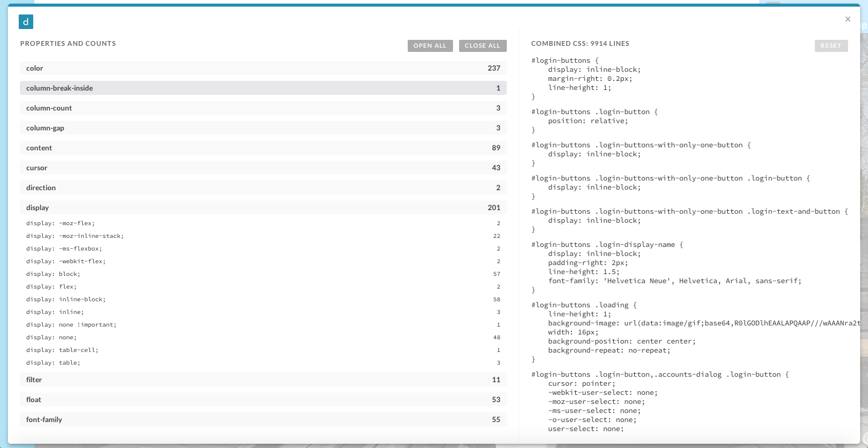The width and height of the screenshot is (868, 448).
Task: Click the background-image data url line
Action: 703,323
